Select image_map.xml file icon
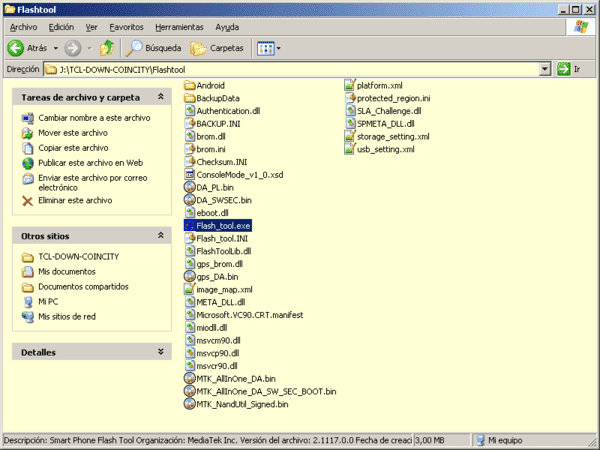This screenshot has width=600, height=450. [189, 289]
